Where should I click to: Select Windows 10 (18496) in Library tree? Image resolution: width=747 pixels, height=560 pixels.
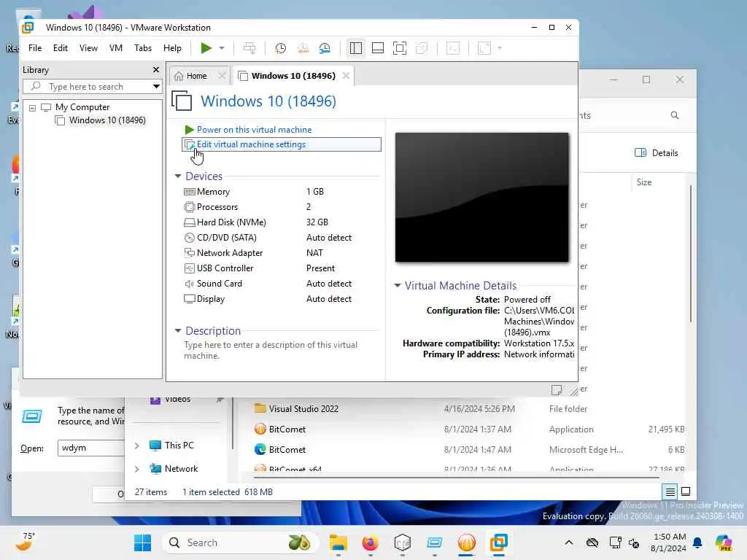tap(107, 120)
